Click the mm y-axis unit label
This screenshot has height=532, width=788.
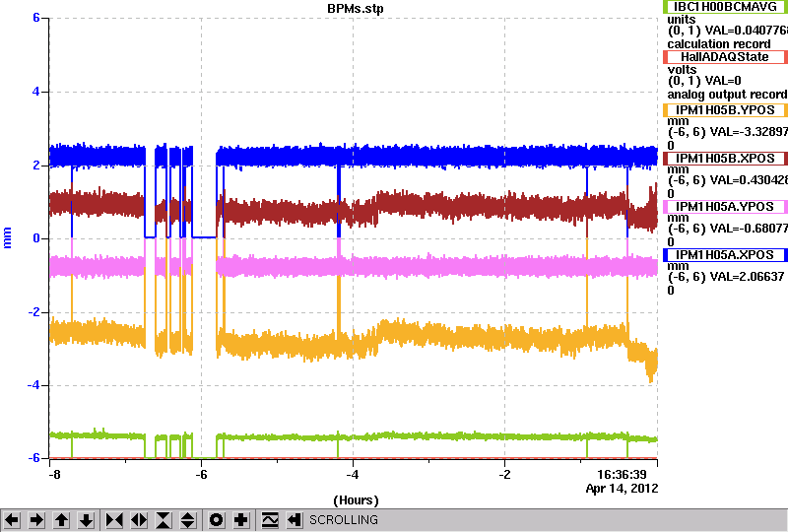coord(7,237)
